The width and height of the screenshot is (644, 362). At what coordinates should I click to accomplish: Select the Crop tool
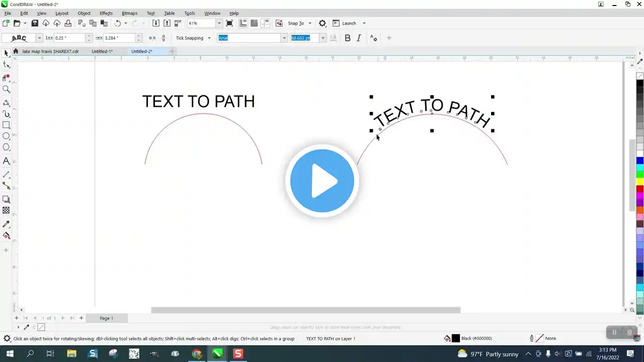[6, 77]
